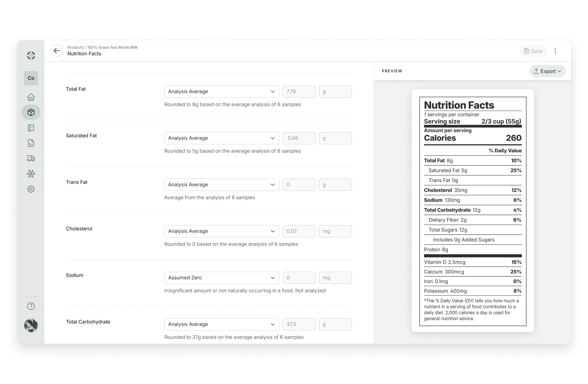Click Saturated Fat unit field

[x=335, y=138]
